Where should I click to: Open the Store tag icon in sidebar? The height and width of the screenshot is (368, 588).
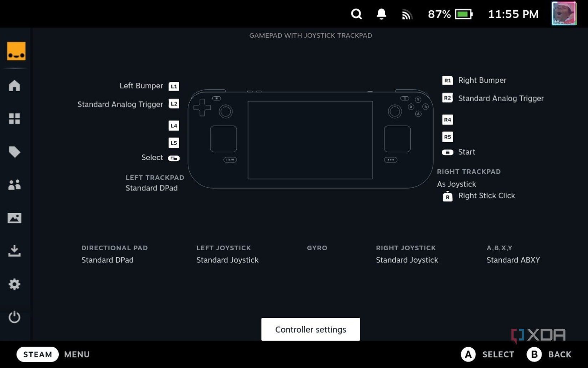15,152
